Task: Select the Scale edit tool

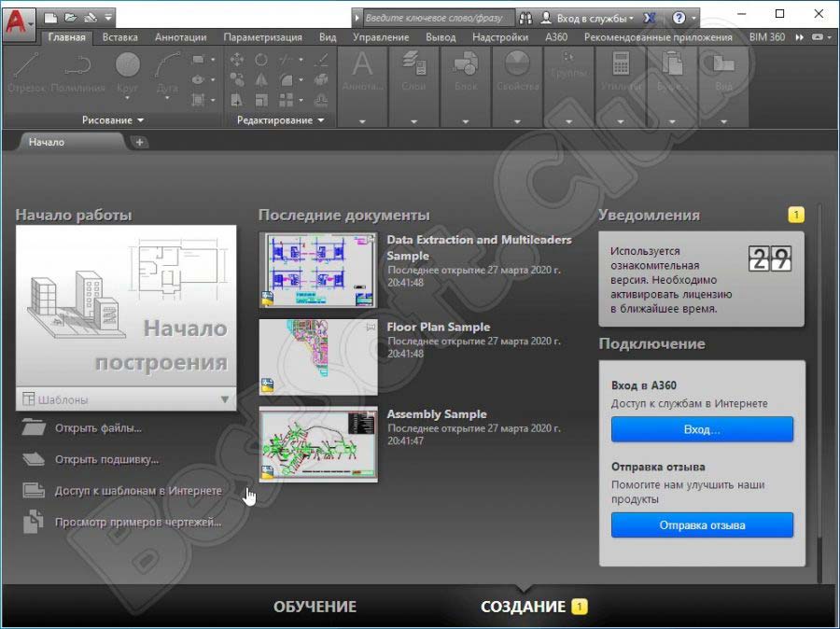Action: click(x=261, y=100)
